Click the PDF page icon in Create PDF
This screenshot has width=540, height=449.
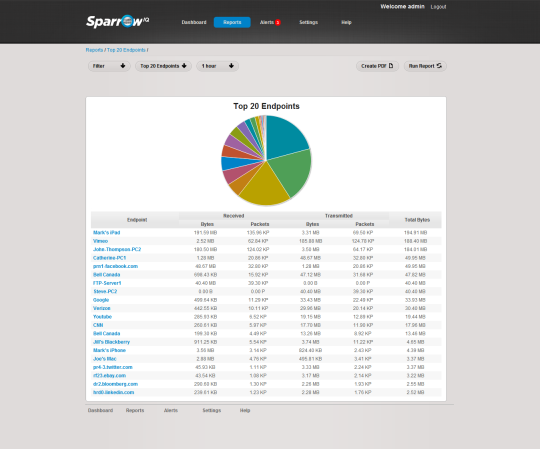391,66
